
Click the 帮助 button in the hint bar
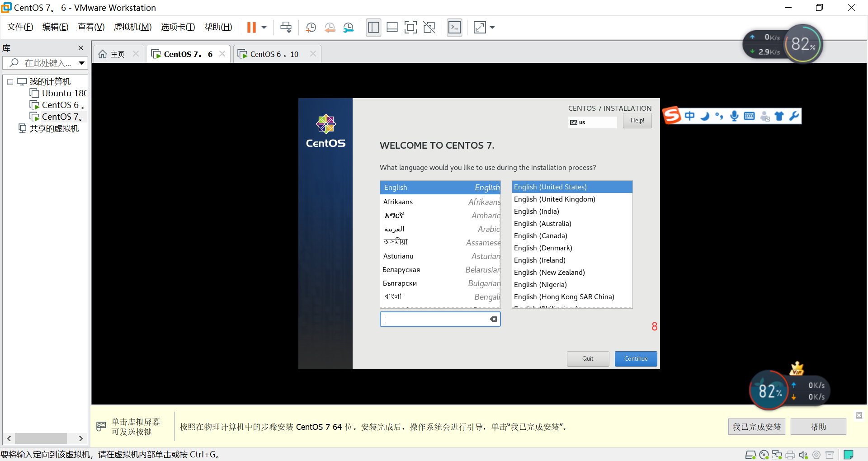pyautogui.click(x=818, y=427)
